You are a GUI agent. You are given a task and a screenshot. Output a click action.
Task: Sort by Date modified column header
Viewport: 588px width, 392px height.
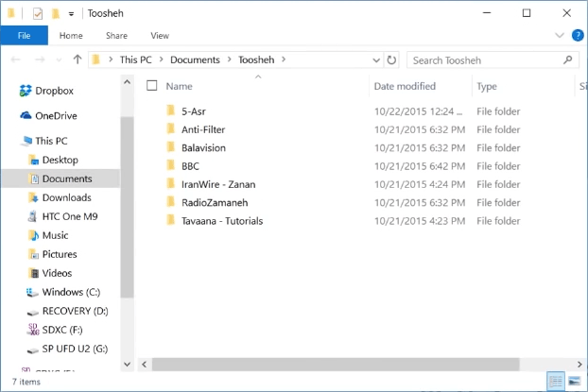click(x=405, y=86)
